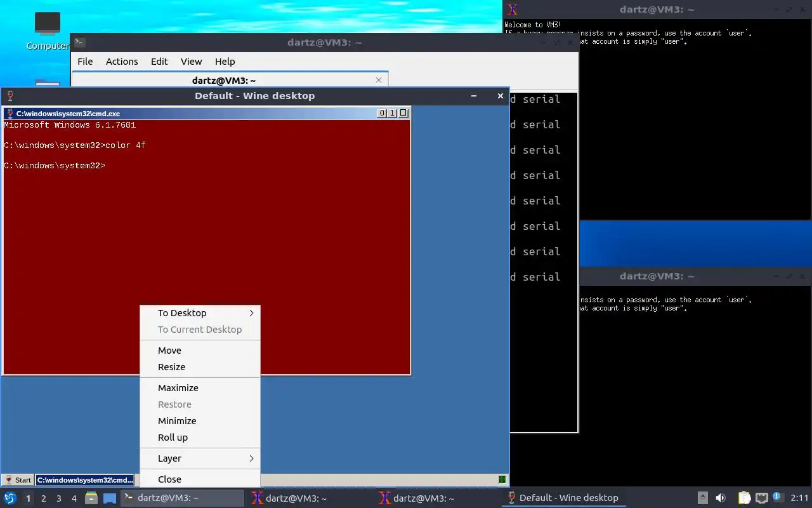Click green indicator in Wine taskbar tray

[x=502, y=480]
